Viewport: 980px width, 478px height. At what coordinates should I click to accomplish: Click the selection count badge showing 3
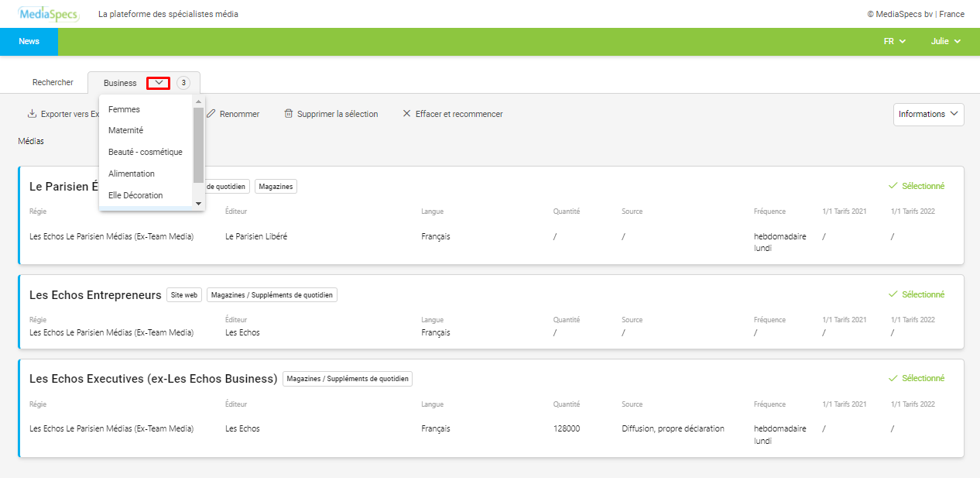(183, 83)
